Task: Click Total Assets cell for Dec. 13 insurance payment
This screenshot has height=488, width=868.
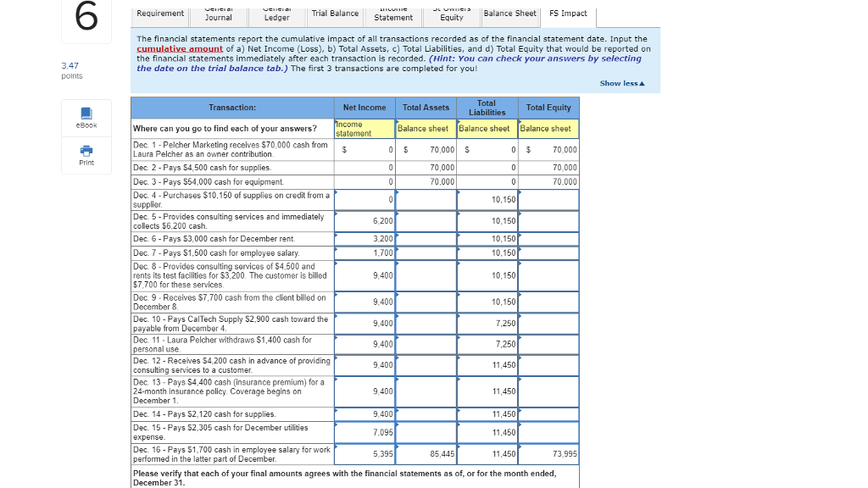Action: (427, 391)
